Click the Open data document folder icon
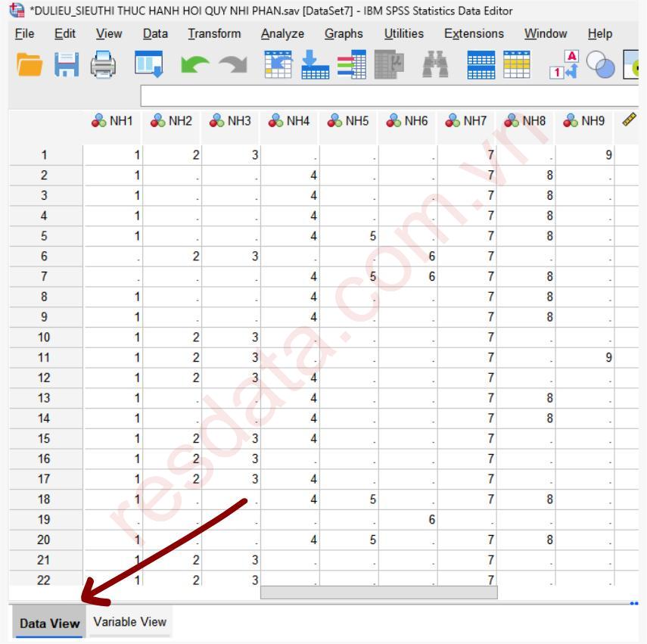647x644 pixels. [30, 66]
